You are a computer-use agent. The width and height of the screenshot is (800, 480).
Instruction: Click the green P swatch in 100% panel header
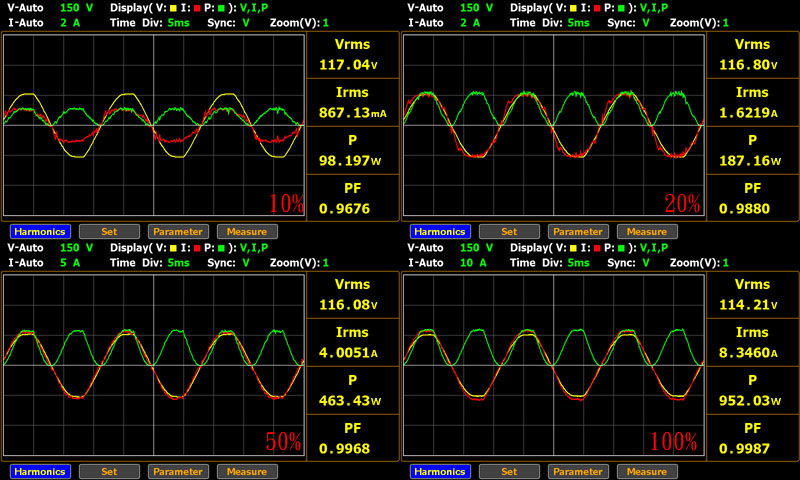621,248
